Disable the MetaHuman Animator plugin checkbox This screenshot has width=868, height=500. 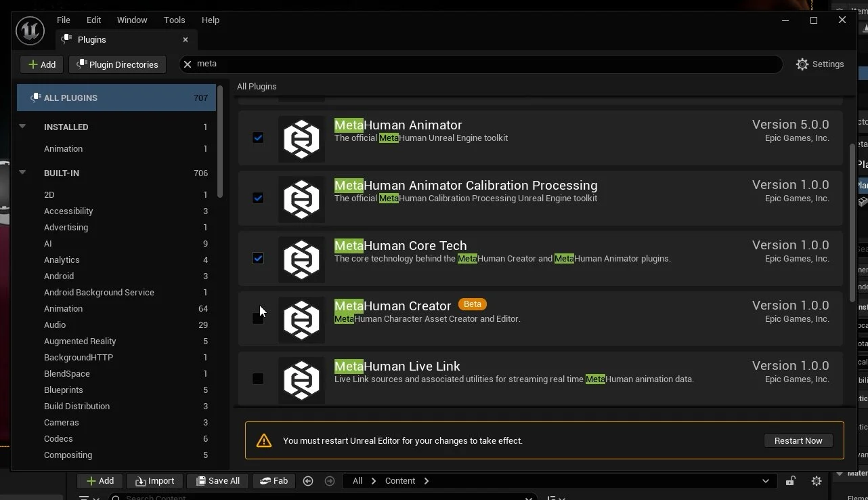(x=258, y=138)
